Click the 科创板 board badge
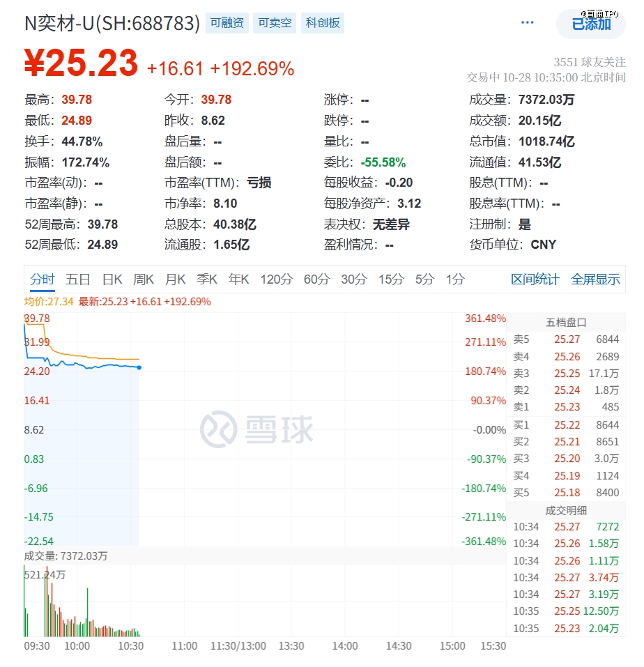Screen dimensions: 644x667 coord(322,22)
